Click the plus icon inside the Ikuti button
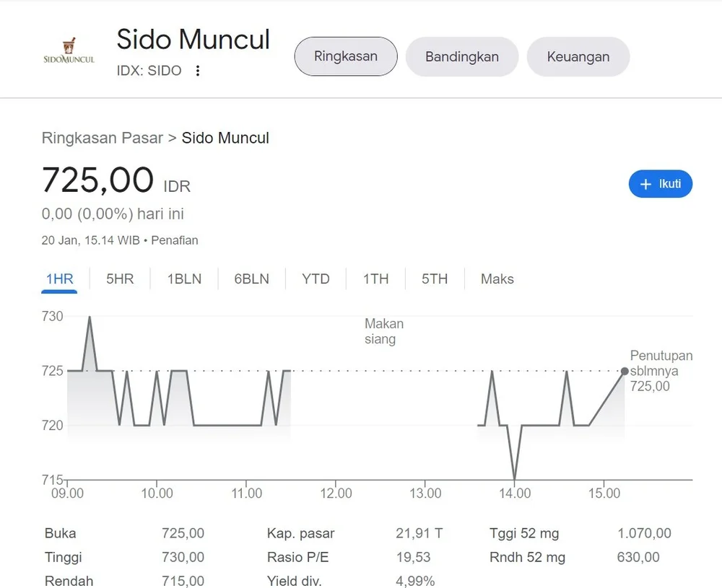Screen dimensions: 722x588 point(645,184)
